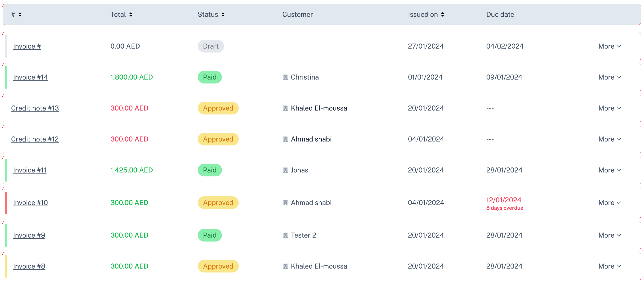The image size is (644, 283).
Task: Open Invoice #11 details
Action: point(30,170)
